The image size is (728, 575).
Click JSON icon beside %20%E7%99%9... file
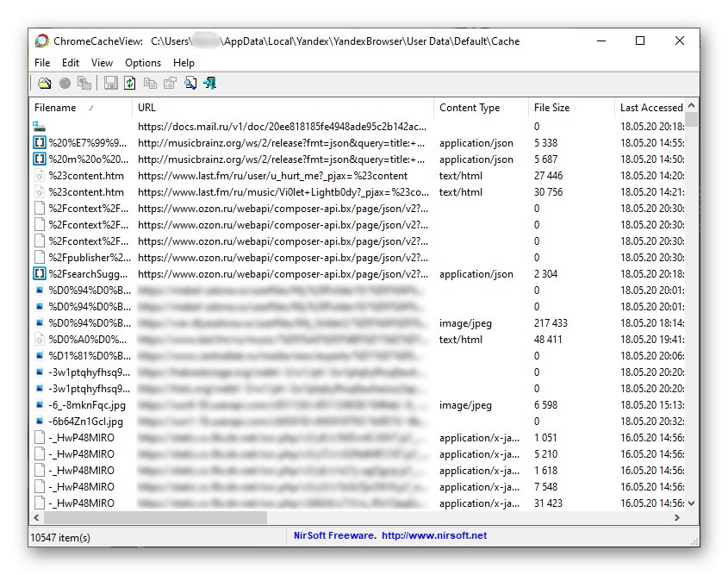pos(40,142)
